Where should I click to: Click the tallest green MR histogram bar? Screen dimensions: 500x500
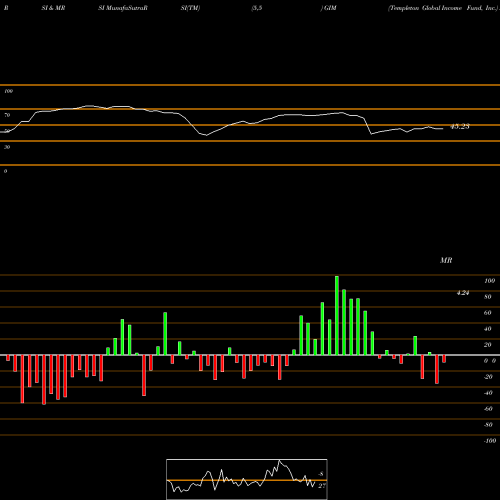pyautogui.click(x=337, y=315)
